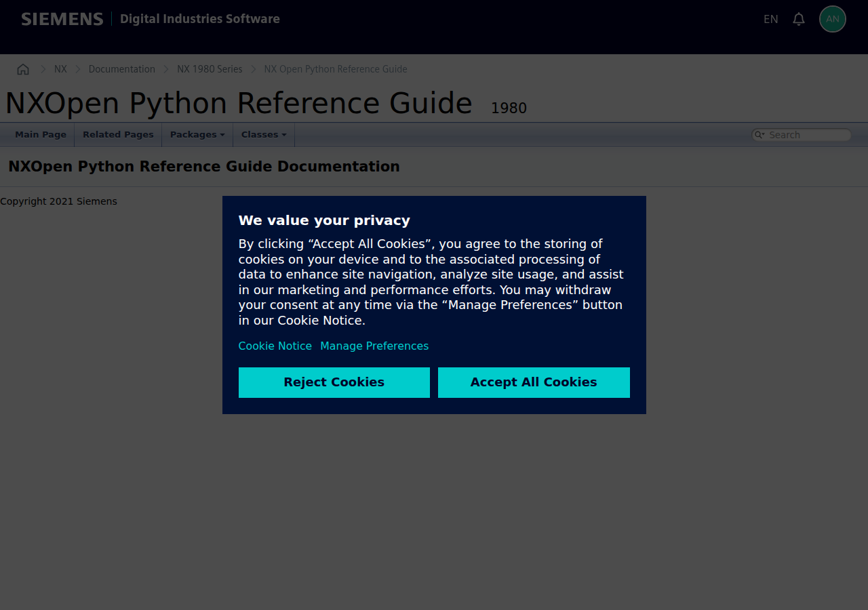
Task: Click the search magnifier icon
Action: pyautogui.click(x=759, y=135)
